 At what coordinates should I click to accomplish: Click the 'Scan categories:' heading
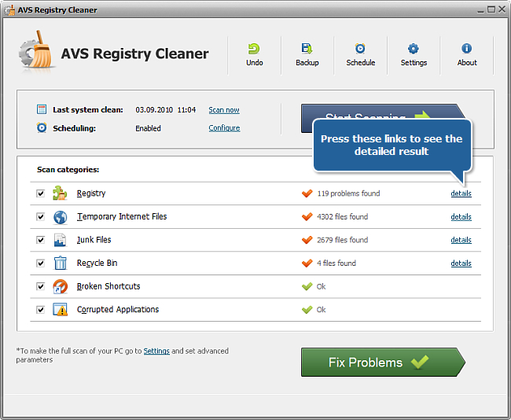[x=68, y=170]
